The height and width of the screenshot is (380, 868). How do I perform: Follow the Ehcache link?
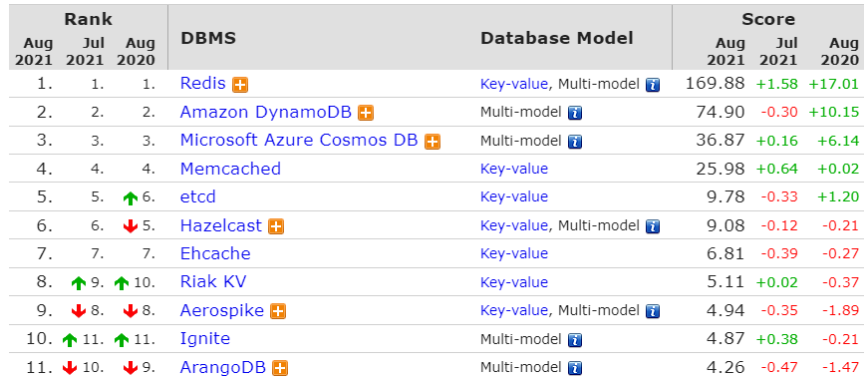point(215,253)
